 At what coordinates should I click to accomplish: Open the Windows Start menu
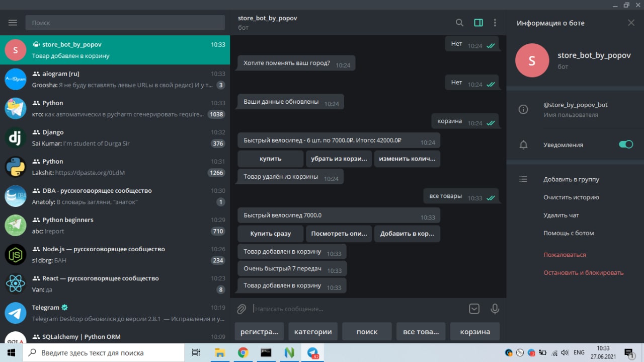tap(11, 353)
